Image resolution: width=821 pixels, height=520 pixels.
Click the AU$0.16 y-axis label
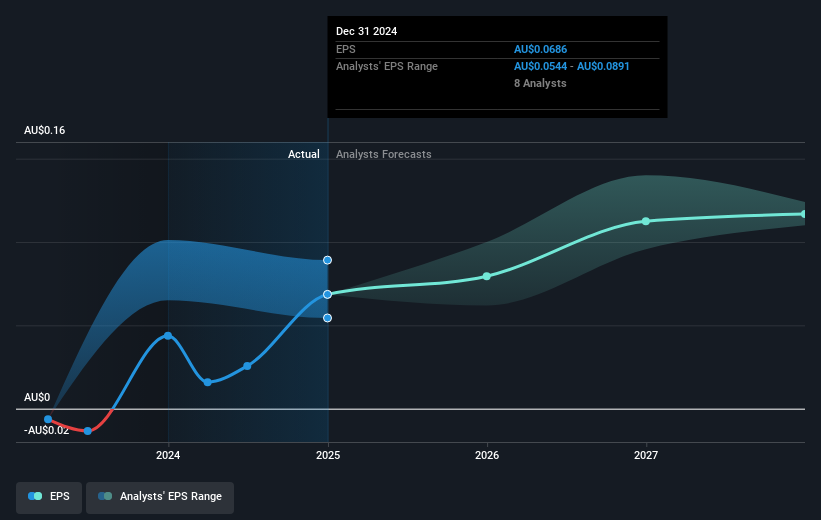tap(45, 130)
